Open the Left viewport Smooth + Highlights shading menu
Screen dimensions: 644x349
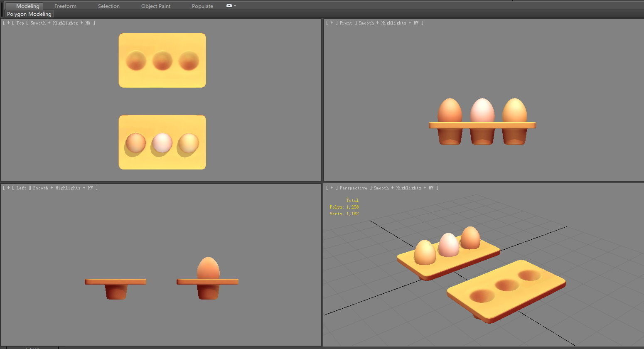(x=63, y=188)
